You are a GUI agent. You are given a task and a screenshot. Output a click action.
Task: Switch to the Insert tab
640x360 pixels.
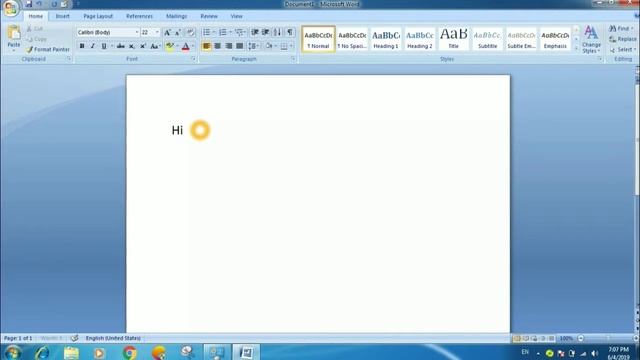pyautogui.click(x=62, y=16)
